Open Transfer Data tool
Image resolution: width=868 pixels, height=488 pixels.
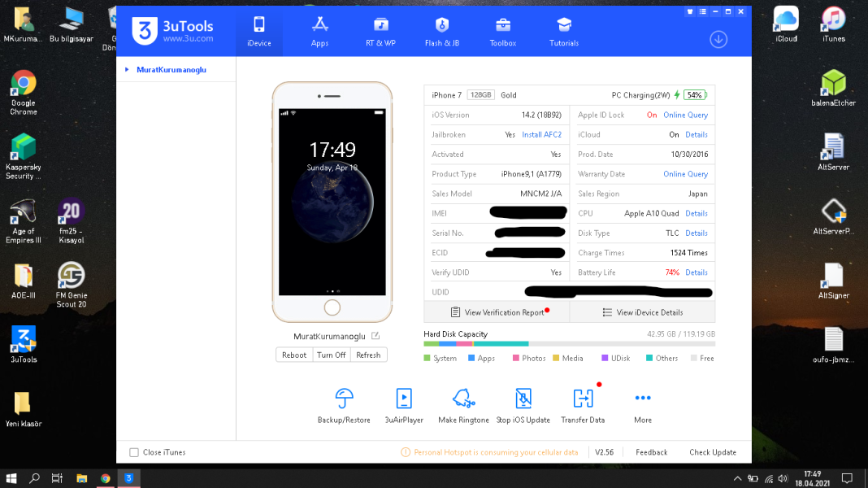click(x=583, y=399)
